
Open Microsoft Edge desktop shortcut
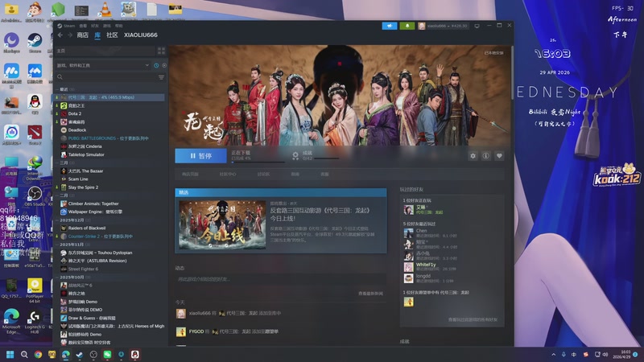coord(11,322)
